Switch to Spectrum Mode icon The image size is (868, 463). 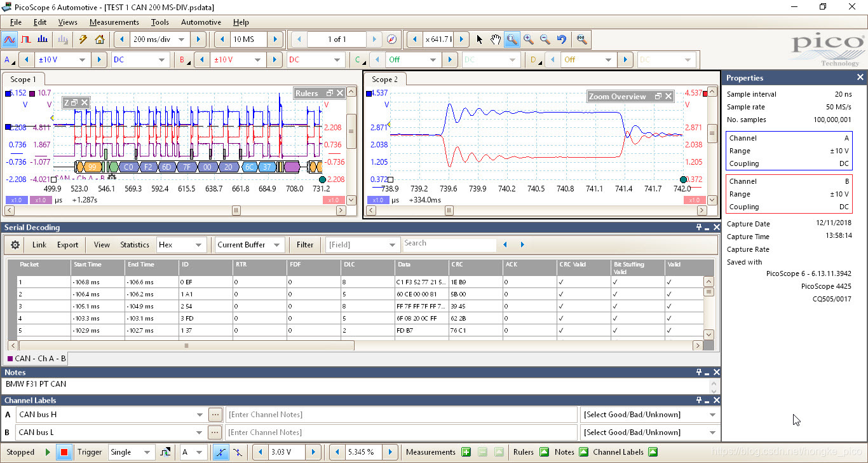coord(43,39)
